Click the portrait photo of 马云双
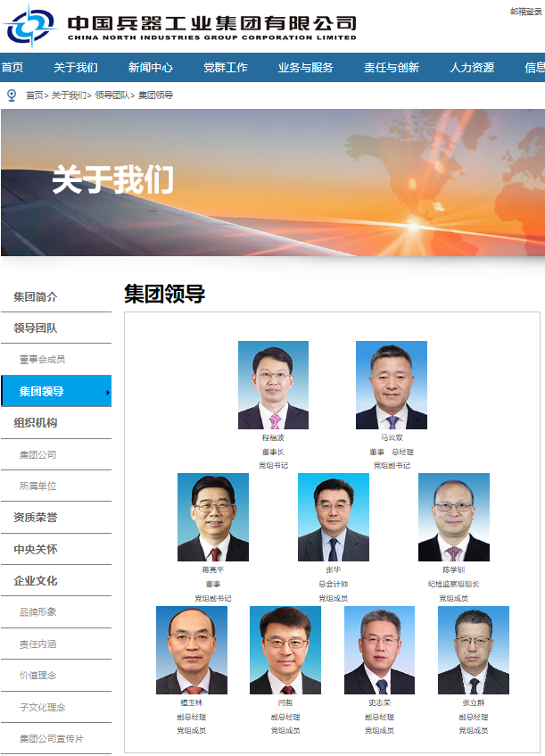The image size is (545, 756). click(x=392, y=386)
